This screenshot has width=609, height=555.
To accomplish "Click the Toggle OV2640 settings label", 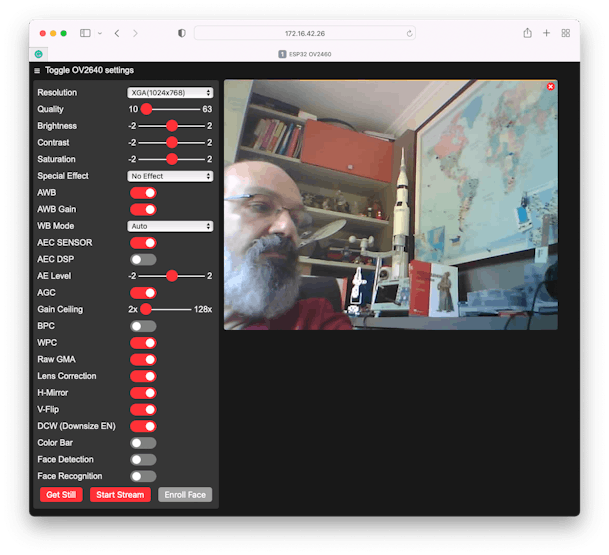I will [89, 70].
